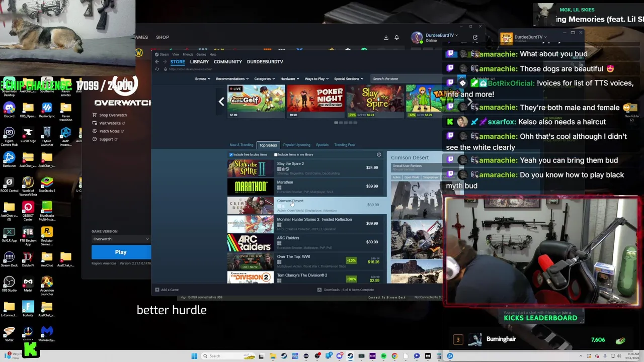Image resolution: width=644 pixels, height=362 pixels.
Task: Open Steam Friends menu
Action: pos(188,54)
